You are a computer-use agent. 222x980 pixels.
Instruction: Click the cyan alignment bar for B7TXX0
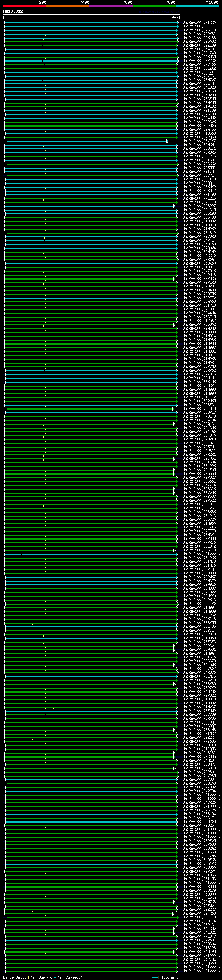click(91, 23)
